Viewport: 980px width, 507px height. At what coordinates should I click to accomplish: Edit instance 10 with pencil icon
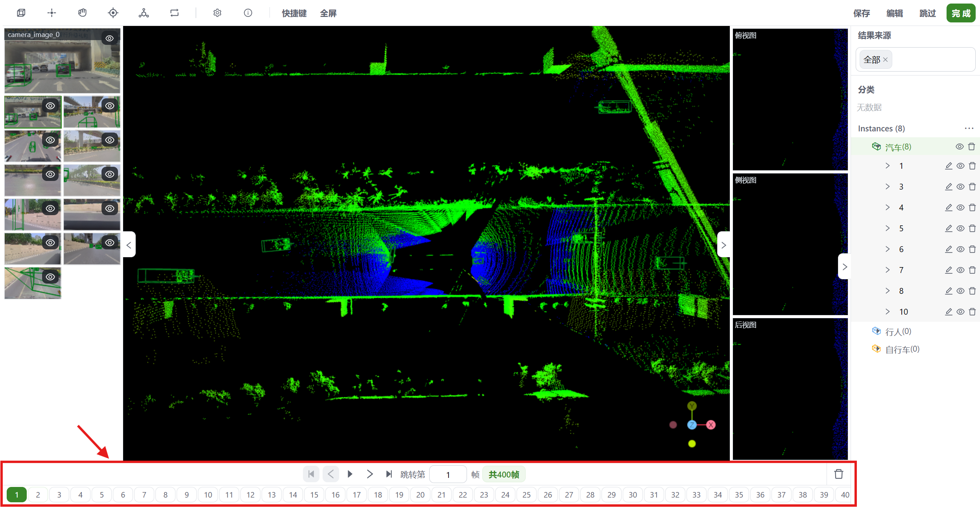(949, 312)
